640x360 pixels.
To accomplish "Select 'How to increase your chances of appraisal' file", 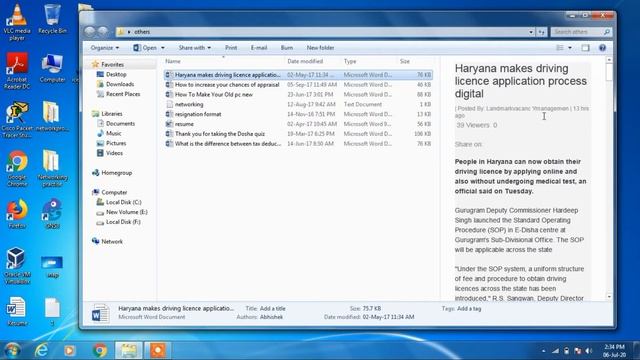I will point(298,84).
